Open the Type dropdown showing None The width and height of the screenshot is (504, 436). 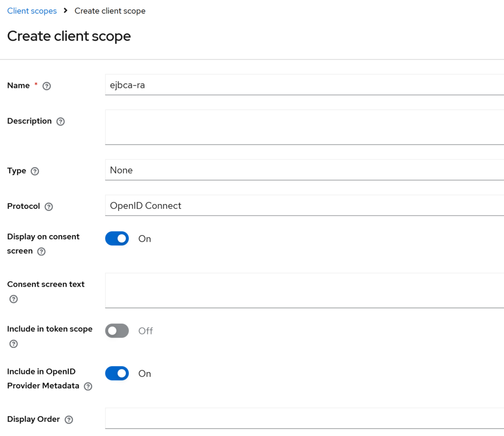[x=304, y=170]
